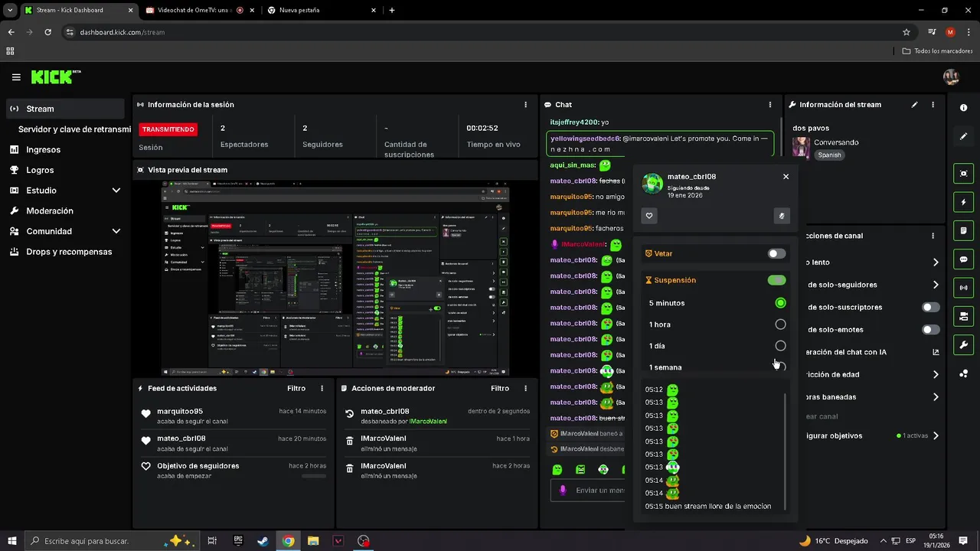This screenshot has height=551, width=980.
Task: Click the marquitoo95 username in activity feed
Action: tap(180, 411)
